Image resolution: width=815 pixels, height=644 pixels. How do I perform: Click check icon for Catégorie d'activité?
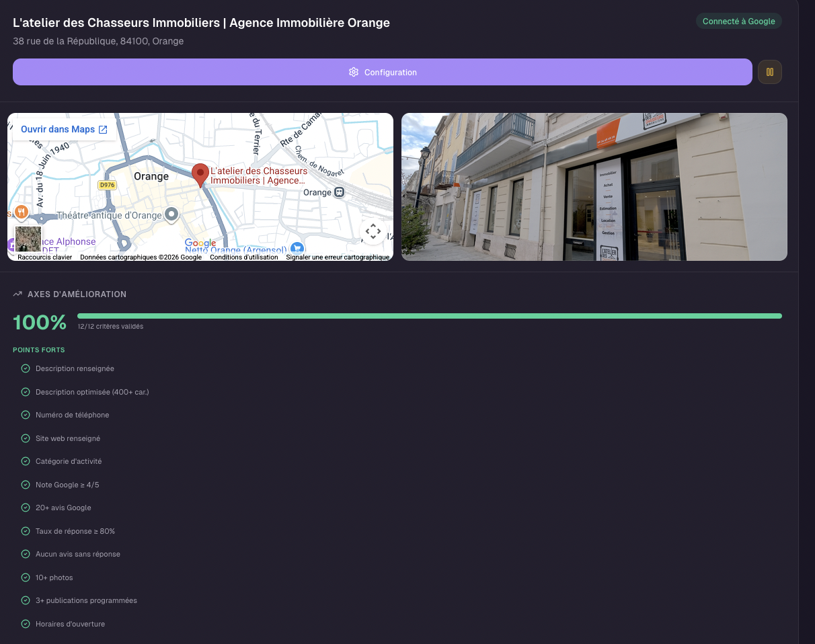pos(26,461)
